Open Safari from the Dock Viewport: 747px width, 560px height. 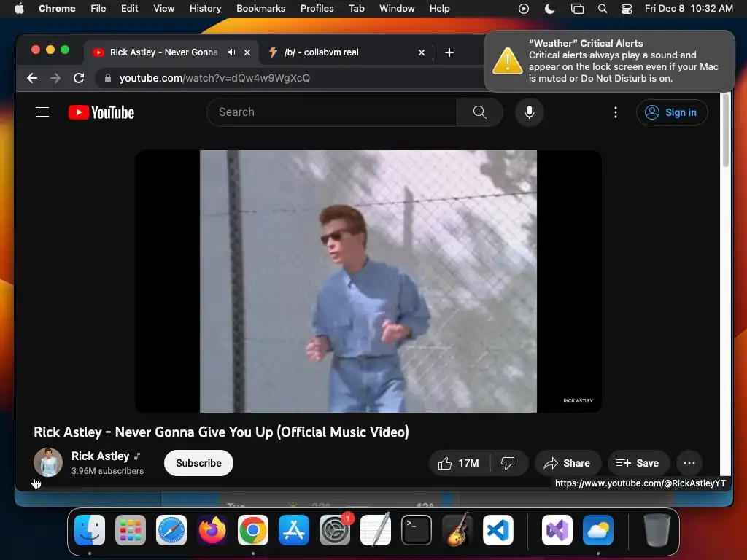click(171, 530)
